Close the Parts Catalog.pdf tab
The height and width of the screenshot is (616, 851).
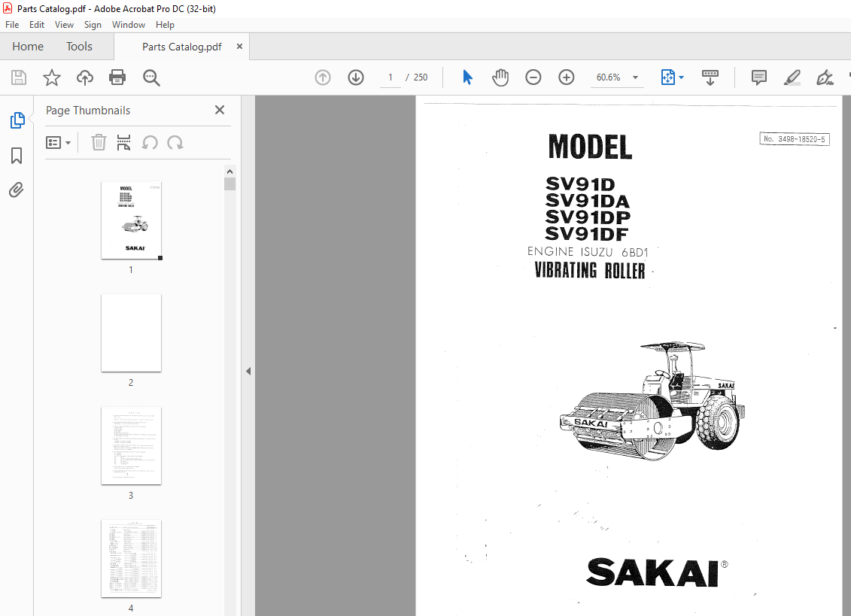pos(239,47)
